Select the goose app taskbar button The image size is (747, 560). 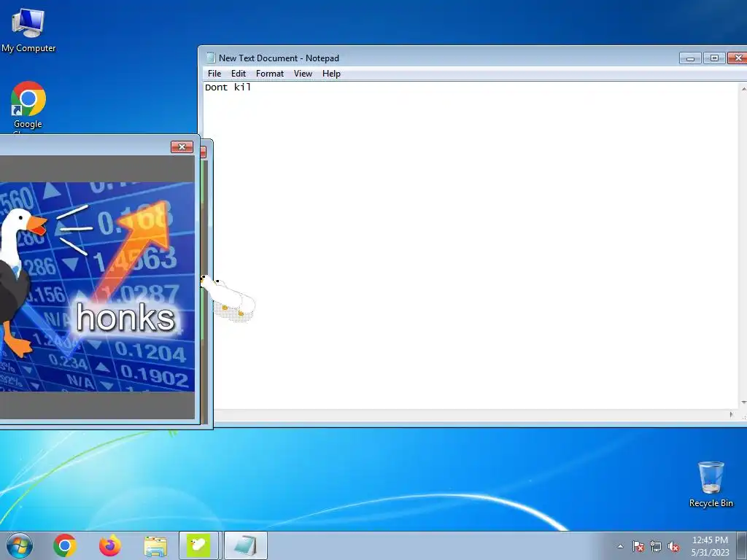(198, 545)
